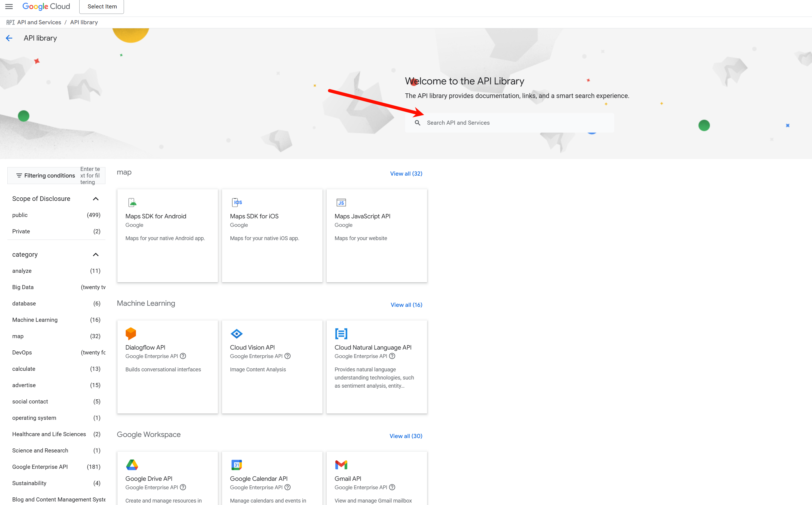The image size is (812, 505).
Task: Open the hamburger navigation menu
Action: [9, 6]
